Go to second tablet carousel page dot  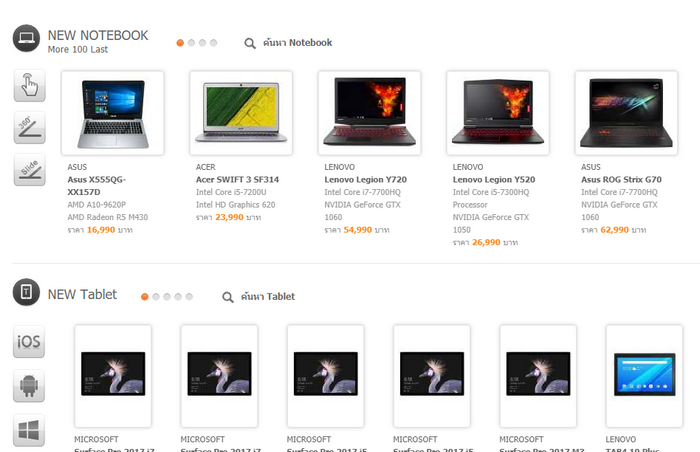(x=156, y=297)
